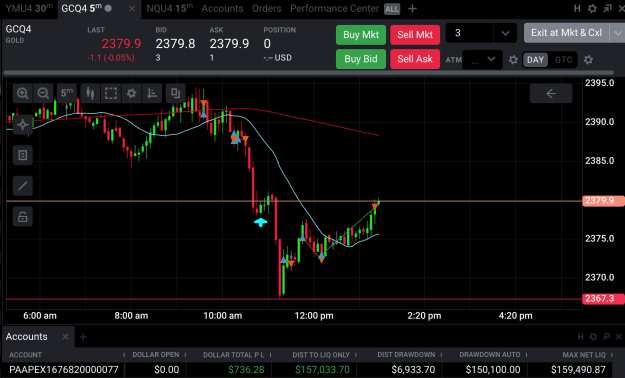Click the overlapping squares chart icon
This screenshot has height=378, width=625.
point(175,93)
